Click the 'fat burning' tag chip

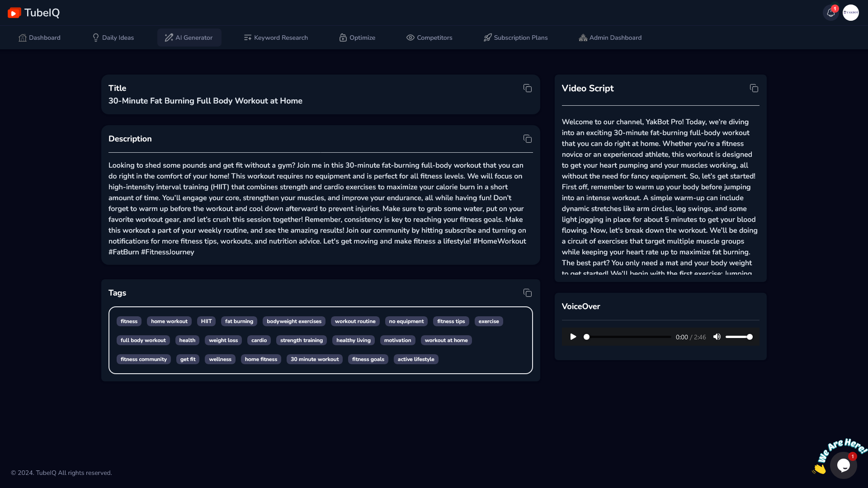pyautogui.click(x=239, y=321)
